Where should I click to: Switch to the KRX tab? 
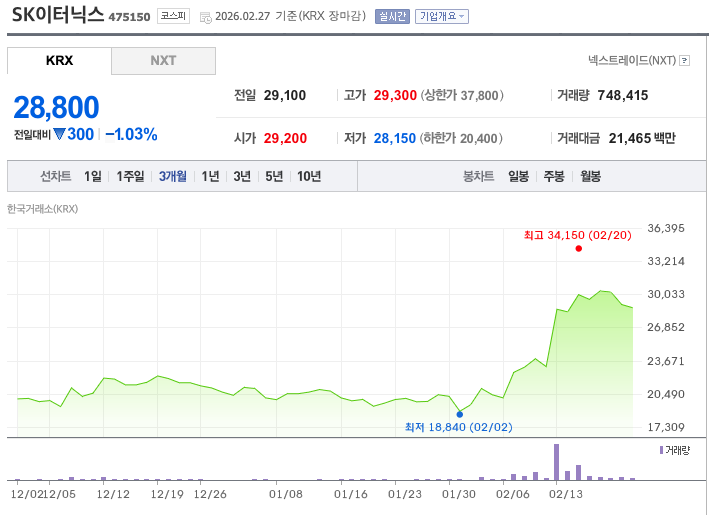(x=59, y=61)
